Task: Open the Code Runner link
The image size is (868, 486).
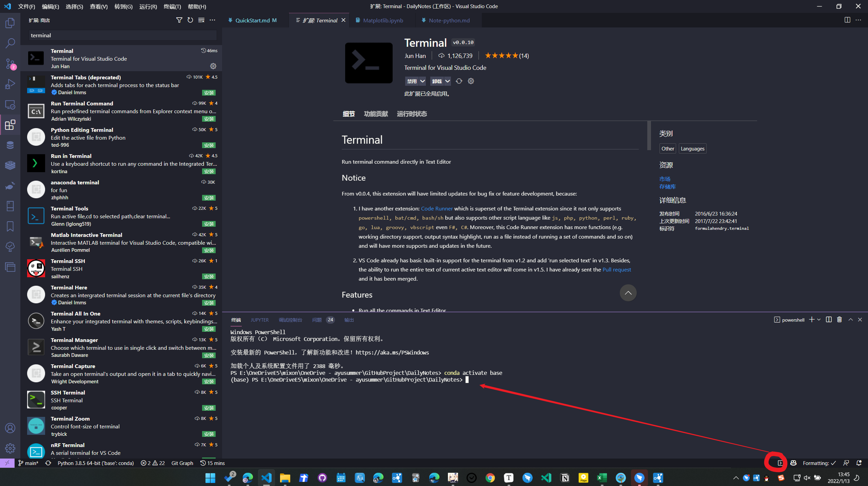Action: click(437, 208)
